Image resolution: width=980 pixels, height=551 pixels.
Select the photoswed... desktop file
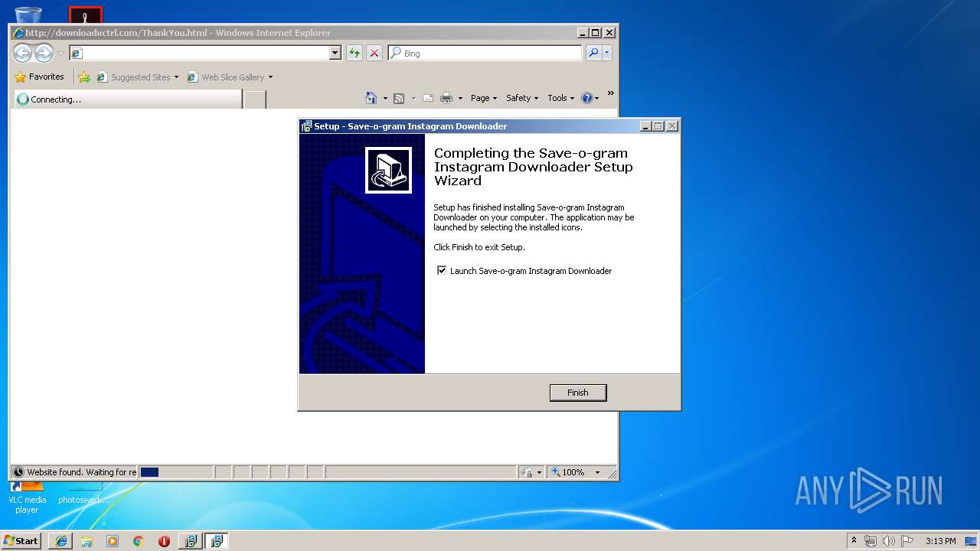(84, 494)
